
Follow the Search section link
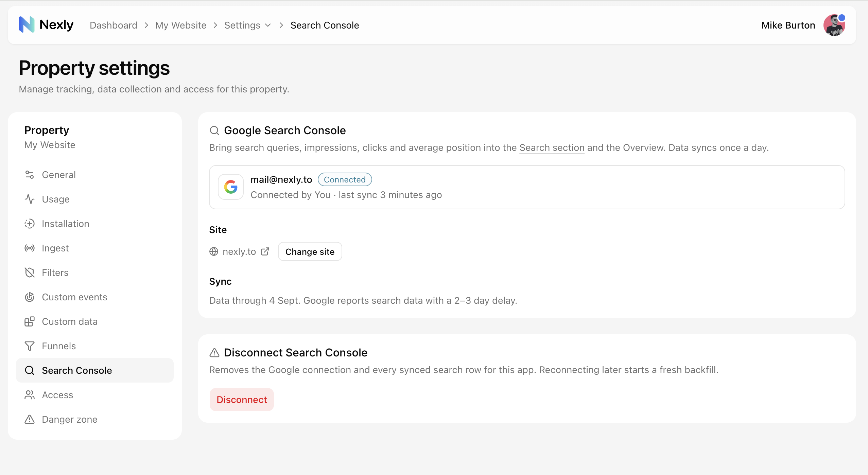pos(552,148)
